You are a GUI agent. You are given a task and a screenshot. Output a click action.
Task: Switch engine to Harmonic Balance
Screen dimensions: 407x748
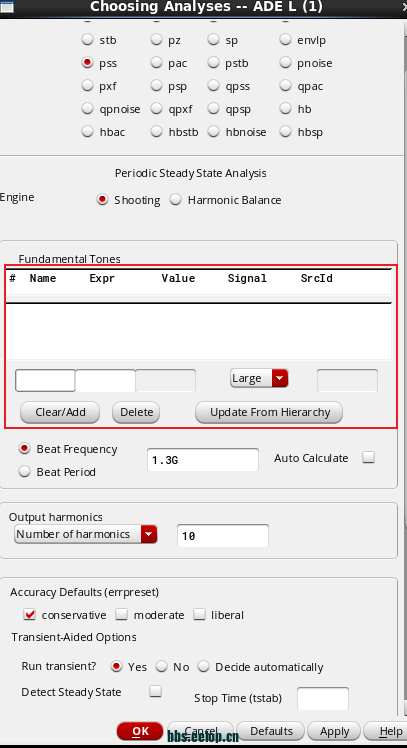(176, 199)
